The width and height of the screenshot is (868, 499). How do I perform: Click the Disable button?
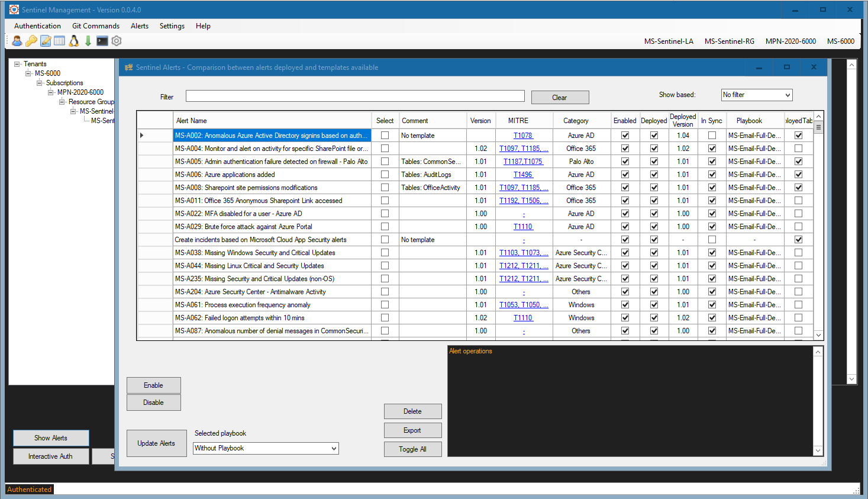(153, 403)
